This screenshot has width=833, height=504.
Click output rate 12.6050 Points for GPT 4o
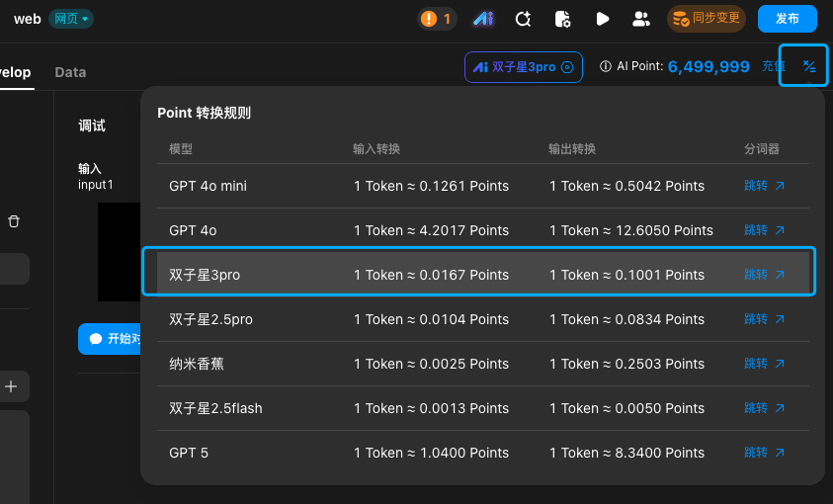[x=631, y=230]
